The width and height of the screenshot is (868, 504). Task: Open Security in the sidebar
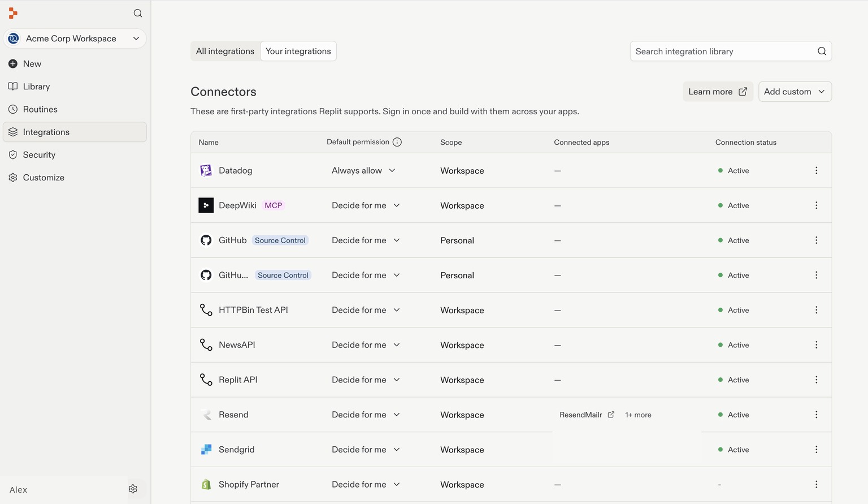(75, 154)
